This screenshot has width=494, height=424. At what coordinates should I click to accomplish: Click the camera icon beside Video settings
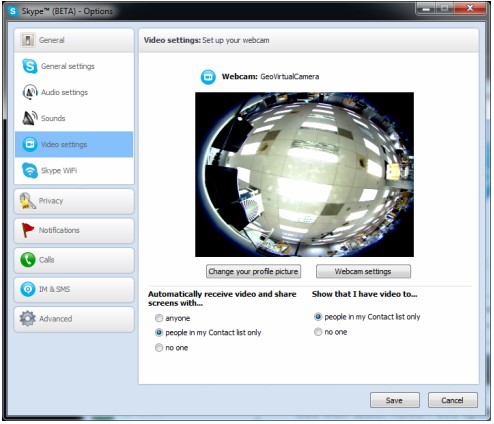30,144
